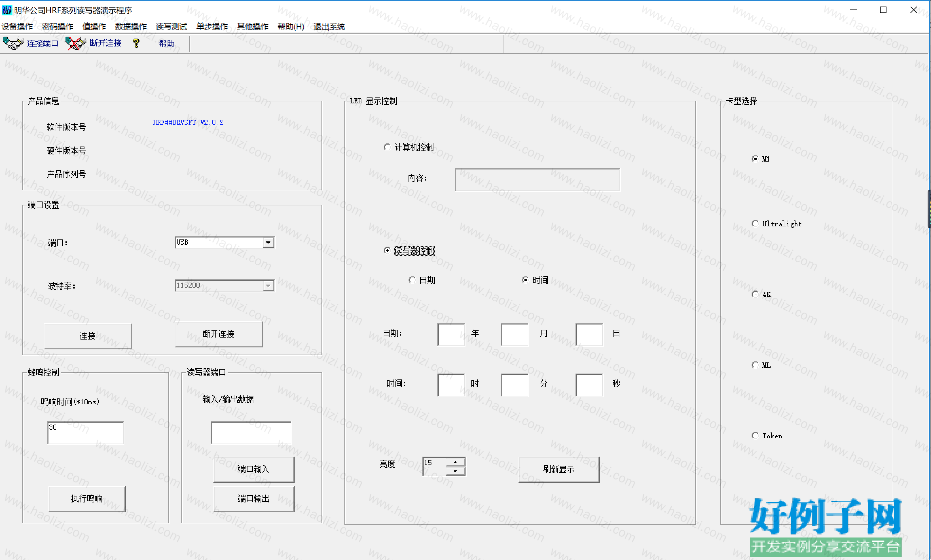Increase brightness with the spinner up arrow
931x560 pixels.
455,462
